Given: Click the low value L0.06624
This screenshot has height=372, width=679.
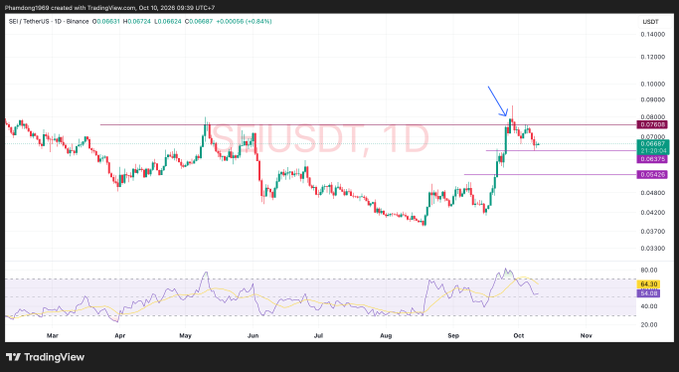Looking at the screenshot, I should pos(168,21).
